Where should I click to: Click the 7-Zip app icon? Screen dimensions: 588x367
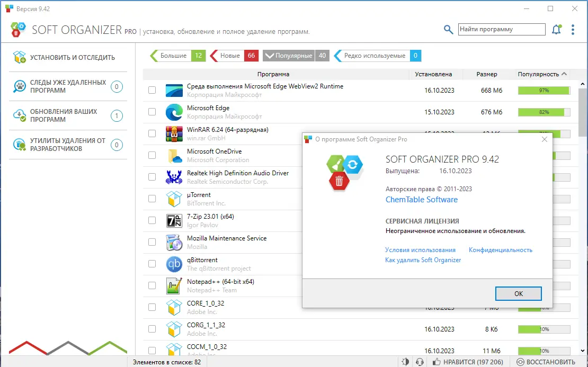pos(174,221)
